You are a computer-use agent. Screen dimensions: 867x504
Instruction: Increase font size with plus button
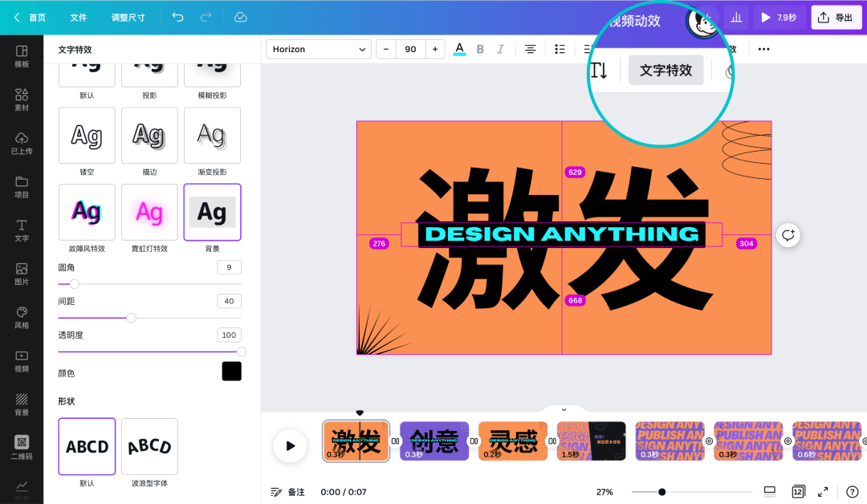point(435,49)
